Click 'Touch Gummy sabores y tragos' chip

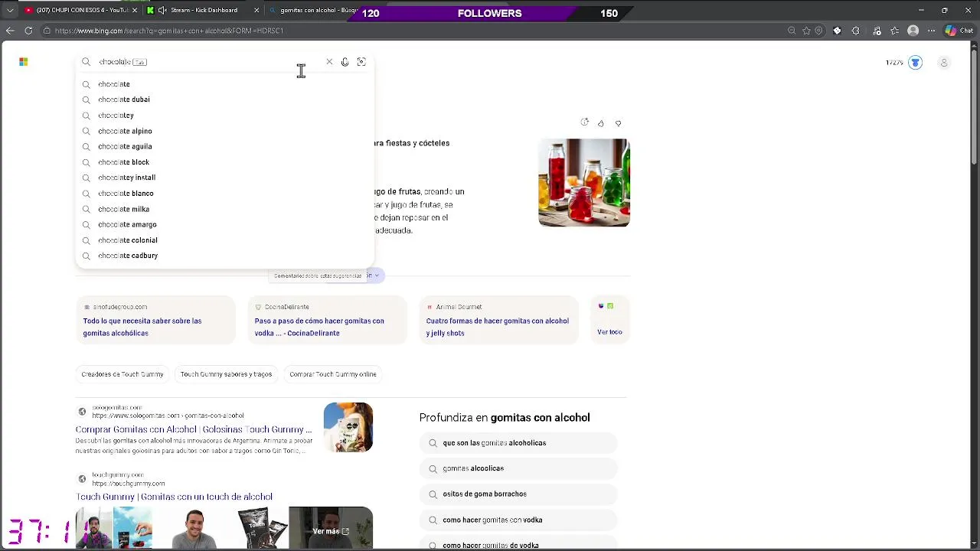tap(226, 374)
